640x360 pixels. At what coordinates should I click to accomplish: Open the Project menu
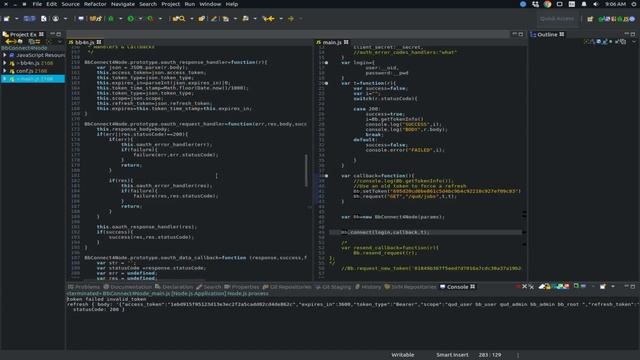tap(171, 4)
